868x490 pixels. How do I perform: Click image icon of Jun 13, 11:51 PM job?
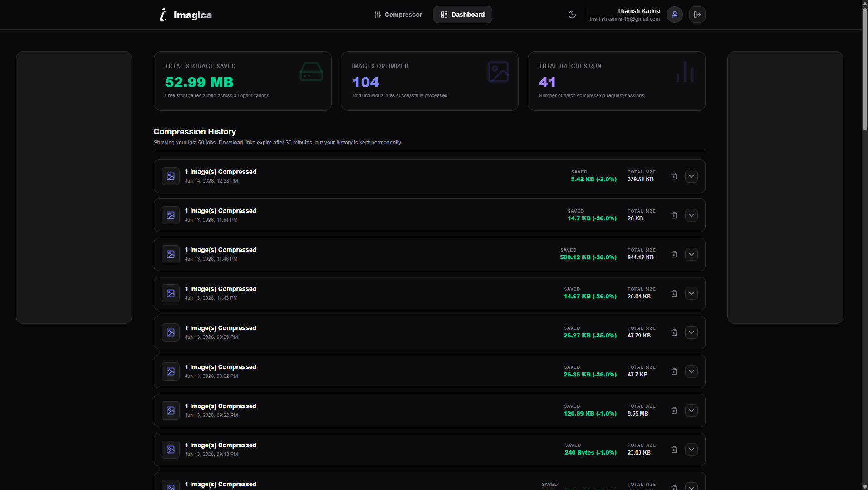tap(171, 215)
